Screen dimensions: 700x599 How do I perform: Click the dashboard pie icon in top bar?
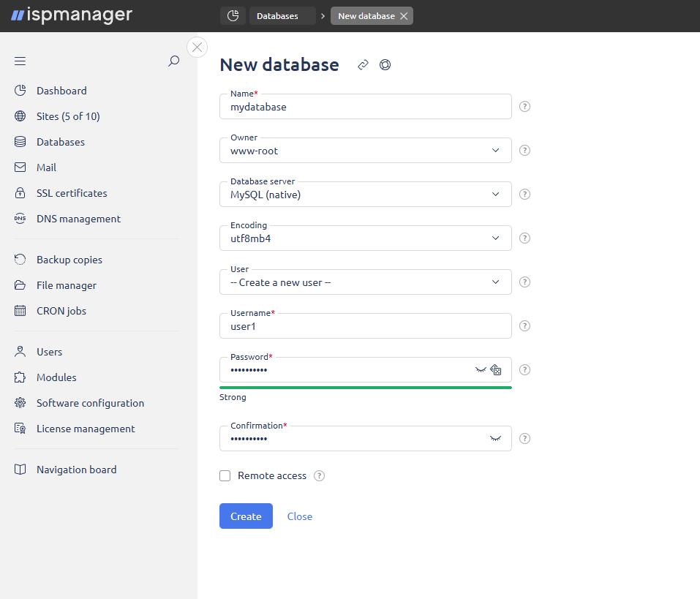(233, 16)
